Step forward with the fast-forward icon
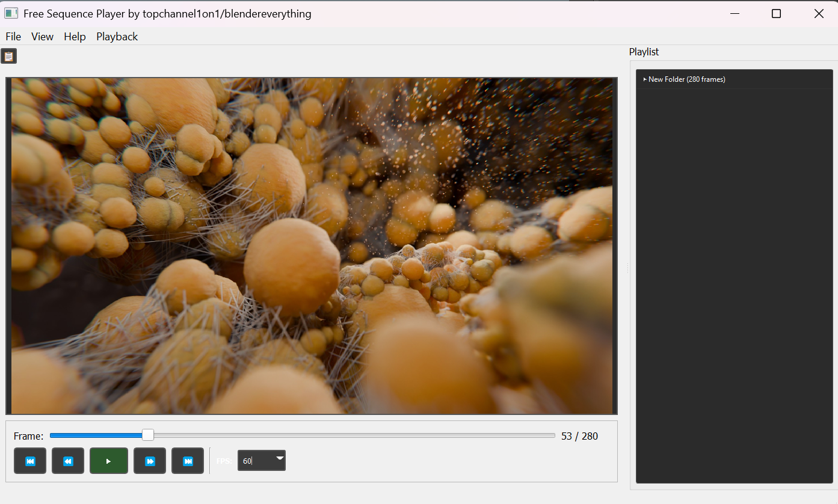The image size is (838, 504). coord(149,460)
